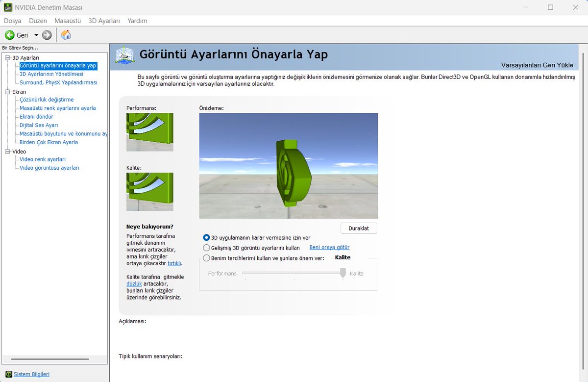Click the green Geri back arrow icon
Viewport: 588px width, 382px height.
pyautogui.click(x=9, y=35)
